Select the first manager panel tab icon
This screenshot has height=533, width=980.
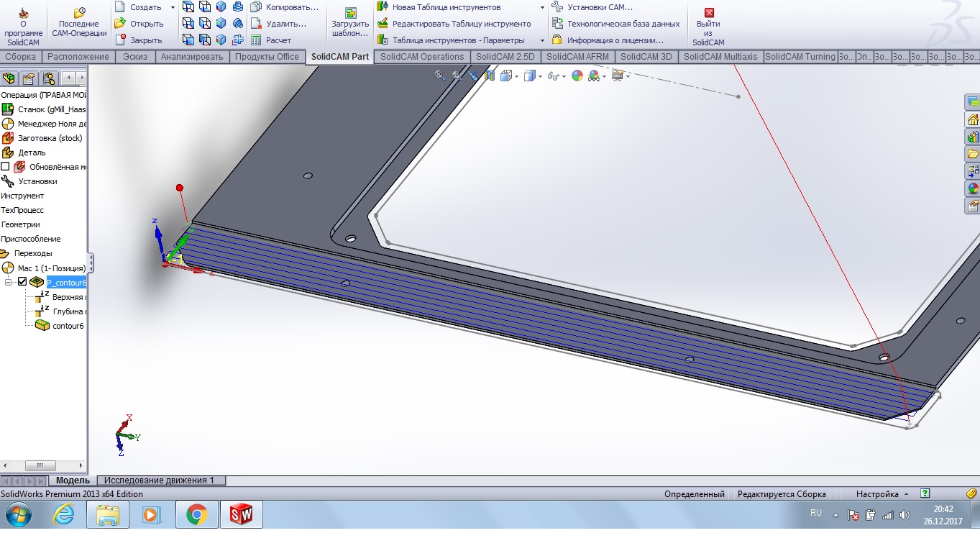point(10,78)
